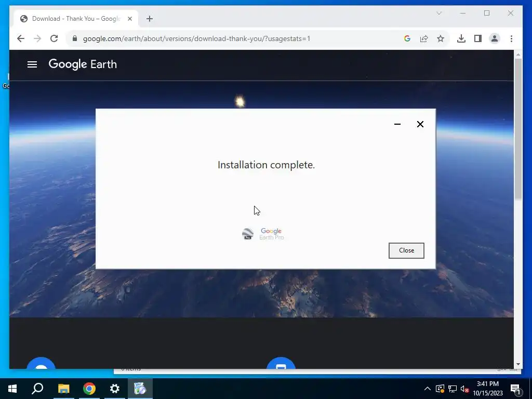Click the muted speaker volume icon
Viewport: 532px width, 399px height.
pos(464,389)
